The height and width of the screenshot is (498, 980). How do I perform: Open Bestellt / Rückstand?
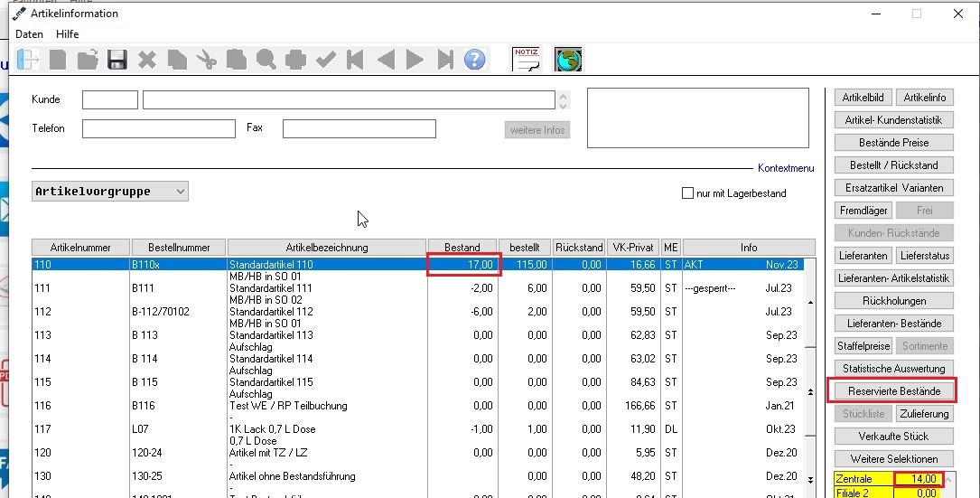pyautogui.click(x=894, y=165)
